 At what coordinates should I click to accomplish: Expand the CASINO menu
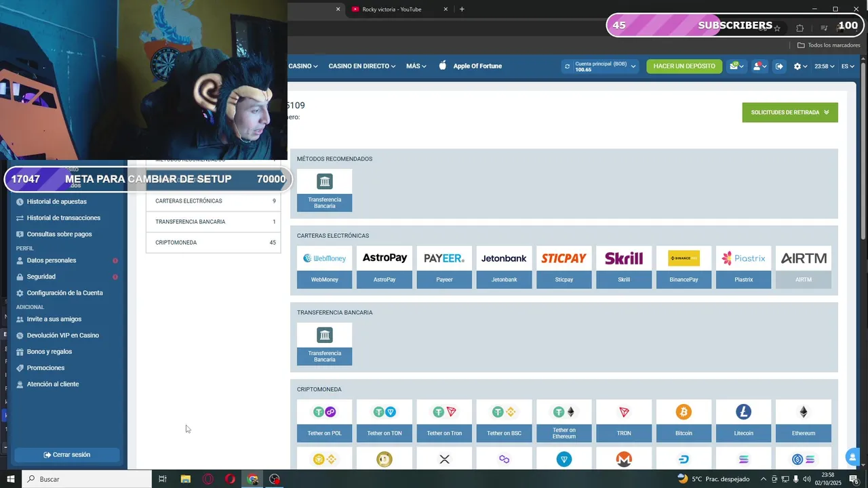tap(304, 66)
